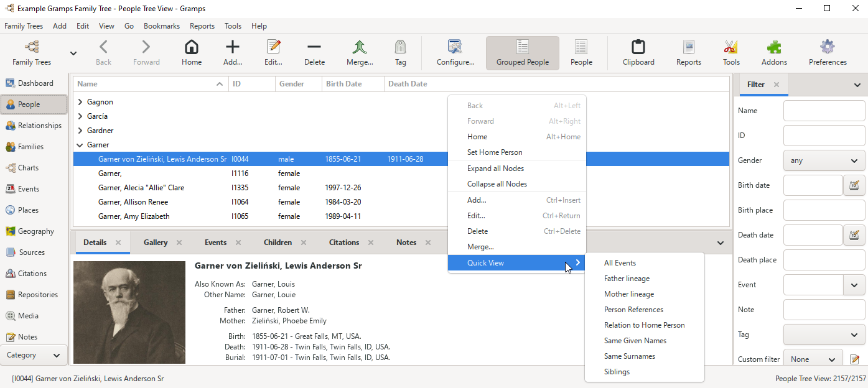Expand the Gagnon surname group
This screenshot has width=868, height=388.
tap(80, 102)
